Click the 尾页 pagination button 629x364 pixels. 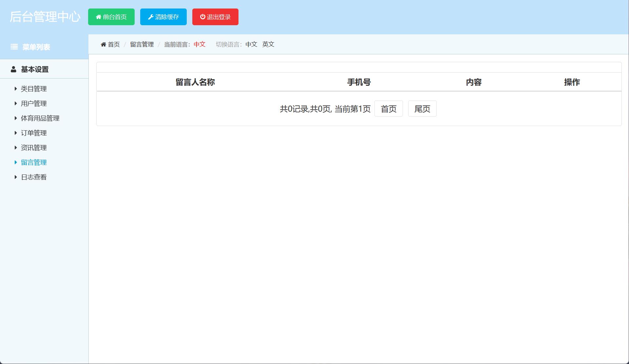[422, 108]
